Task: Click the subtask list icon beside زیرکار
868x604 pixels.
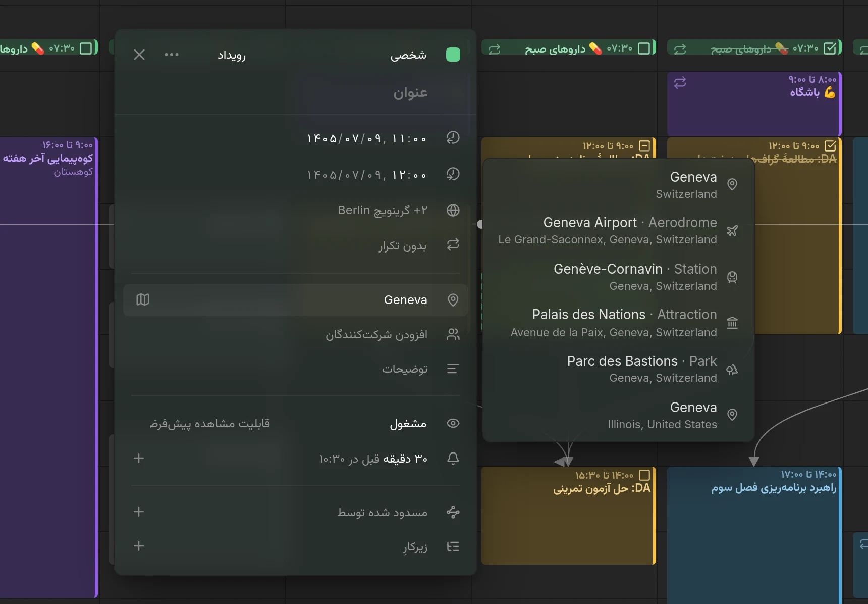Action: point(453,546)
